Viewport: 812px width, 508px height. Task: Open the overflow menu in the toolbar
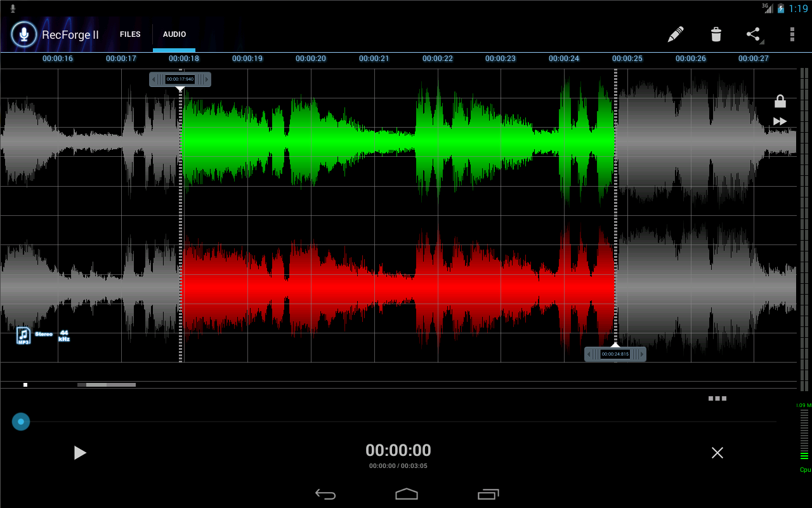tap(792, 34)
